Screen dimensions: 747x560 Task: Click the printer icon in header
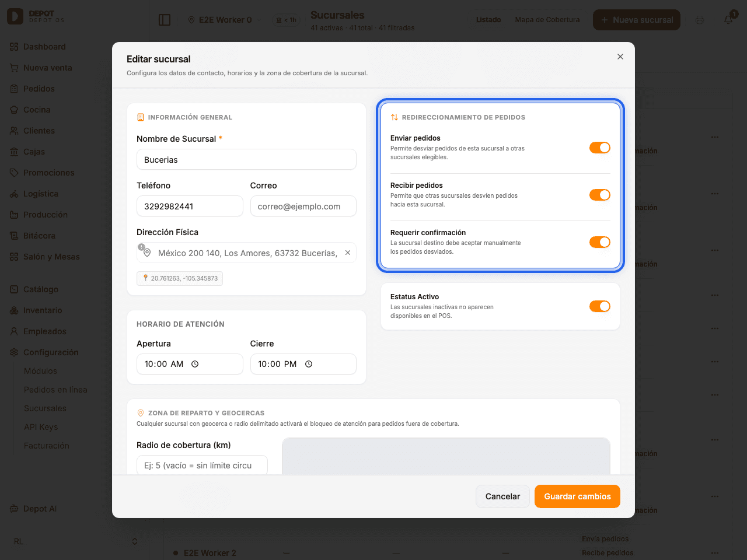tap(700, 20)
